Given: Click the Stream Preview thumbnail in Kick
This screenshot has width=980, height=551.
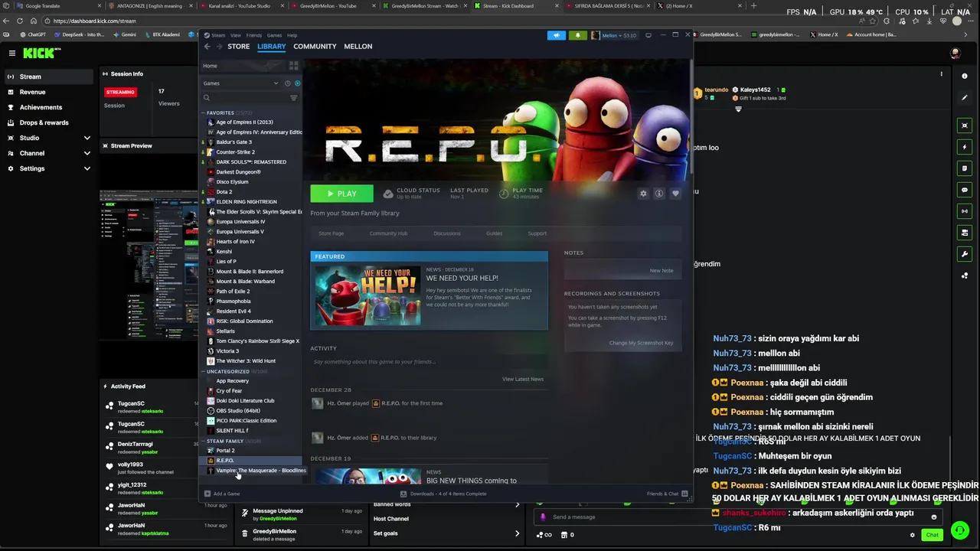Looking at the screenshot, I should 148,265.
